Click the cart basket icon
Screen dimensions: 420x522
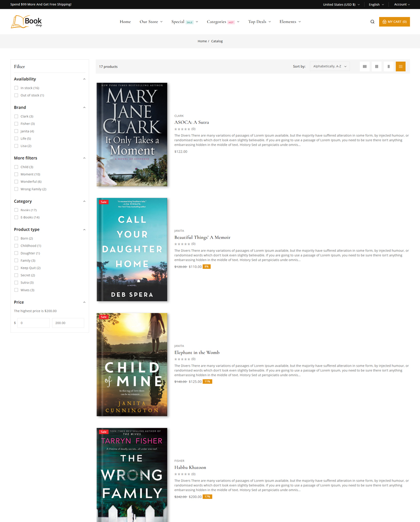[x=384, y=22]
